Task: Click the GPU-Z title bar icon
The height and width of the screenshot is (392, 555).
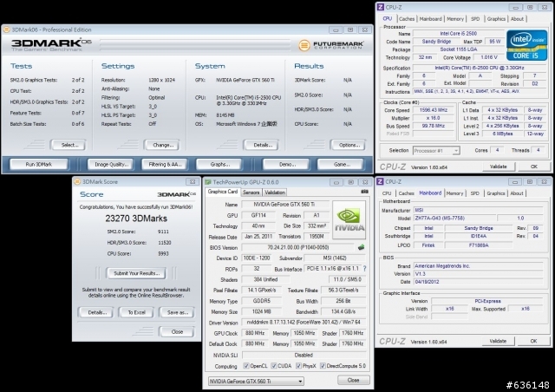Action: pos(208,182)
